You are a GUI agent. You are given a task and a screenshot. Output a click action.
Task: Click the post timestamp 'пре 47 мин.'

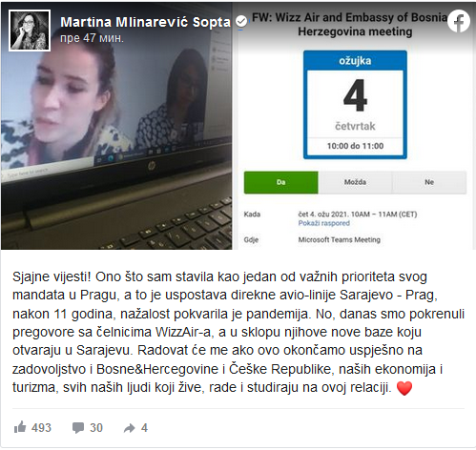(92, 38)
